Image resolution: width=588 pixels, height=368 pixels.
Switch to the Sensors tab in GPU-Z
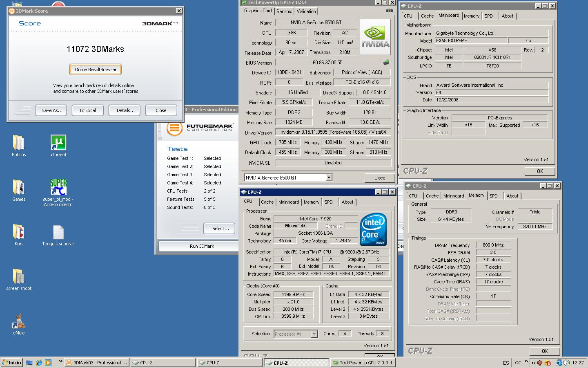pyautogui.click(x=284, y=11)
